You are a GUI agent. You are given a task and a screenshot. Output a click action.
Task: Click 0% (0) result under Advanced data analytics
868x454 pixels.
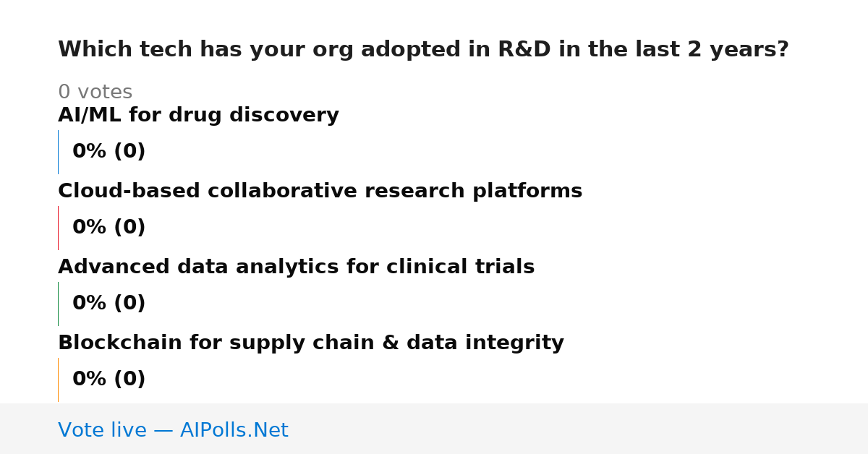(109, 304)
